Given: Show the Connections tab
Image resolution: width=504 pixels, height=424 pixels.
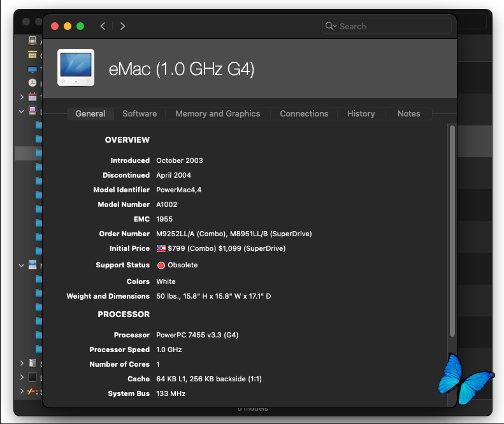Looking at the screenshot, I should click(304, 114).
